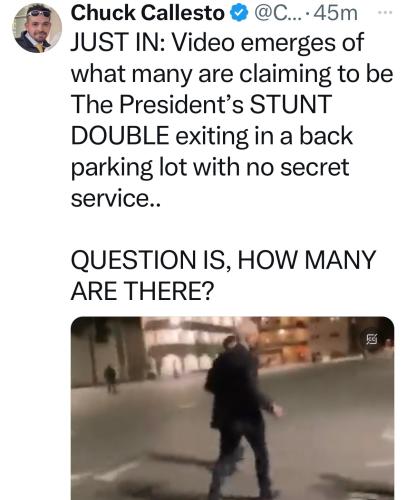The image size is (407, 500).
Task: Open the three-dot more options menu
Action: [x=386, y=13]
